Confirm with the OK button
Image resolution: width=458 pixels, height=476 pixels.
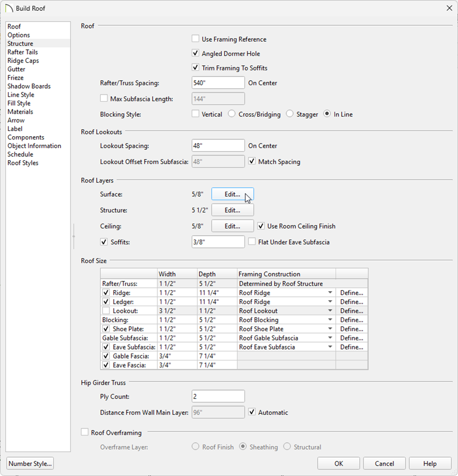(x=339, y=463)
